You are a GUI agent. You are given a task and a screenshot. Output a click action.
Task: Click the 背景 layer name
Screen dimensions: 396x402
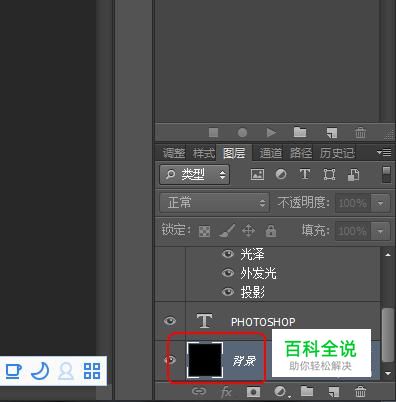pyautogui.click(x=244, y=361)
